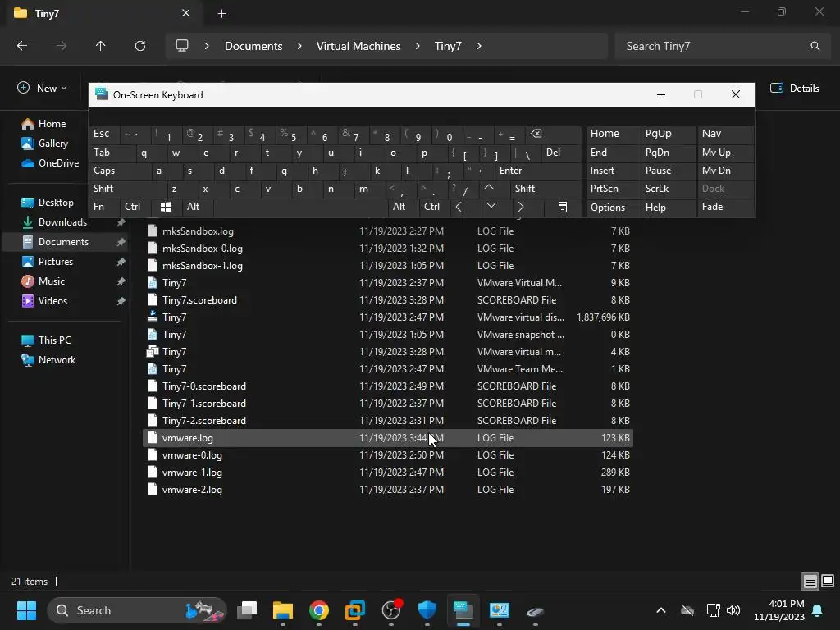Open File Explorer from the taskbar
This screenshot has width=840, height=630.
(283, 610)
